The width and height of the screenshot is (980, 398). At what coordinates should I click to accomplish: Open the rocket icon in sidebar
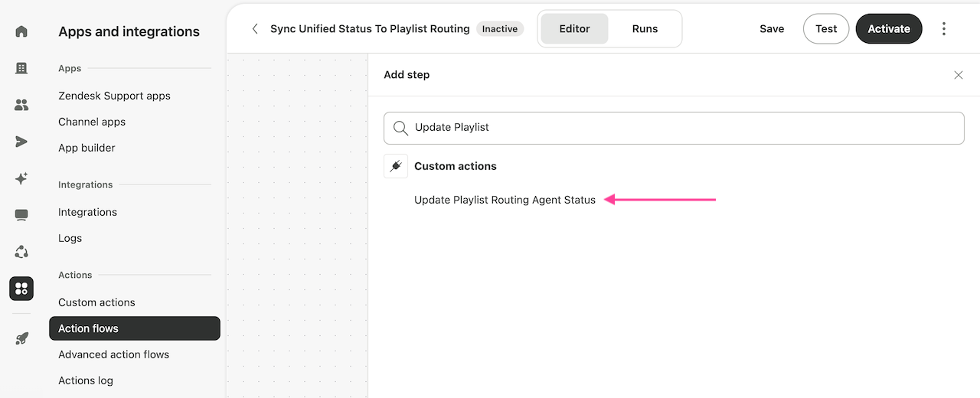(x=21, y=338)
